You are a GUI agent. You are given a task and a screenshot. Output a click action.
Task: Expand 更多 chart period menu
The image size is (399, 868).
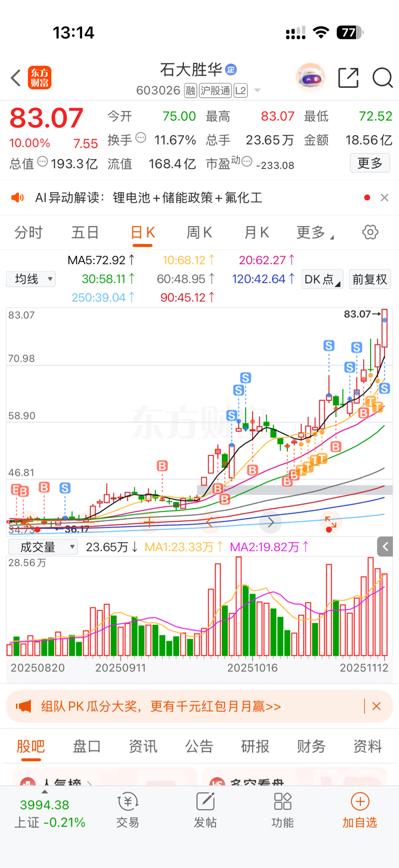click(315, 232)
